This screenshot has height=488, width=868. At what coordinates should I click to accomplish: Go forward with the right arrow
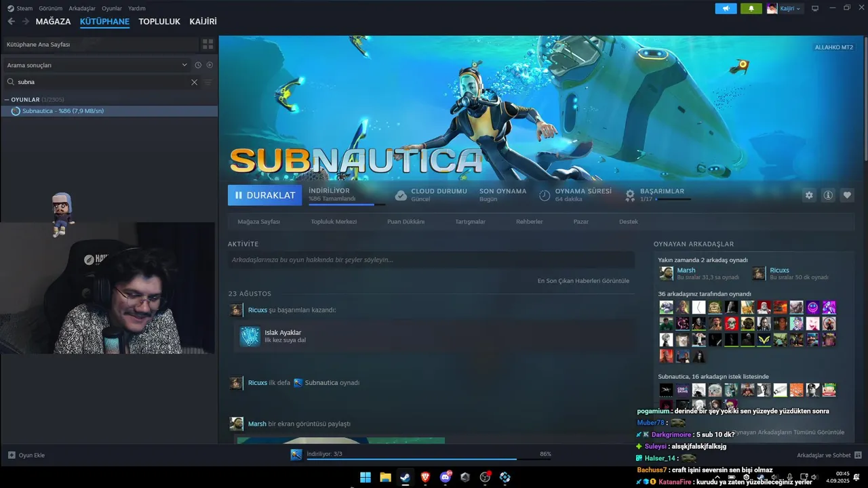pyautogui.click(x=26, y=22)
